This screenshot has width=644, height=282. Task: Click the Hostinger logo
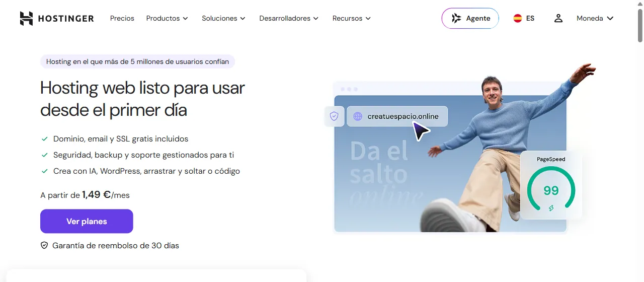[57, 19]
